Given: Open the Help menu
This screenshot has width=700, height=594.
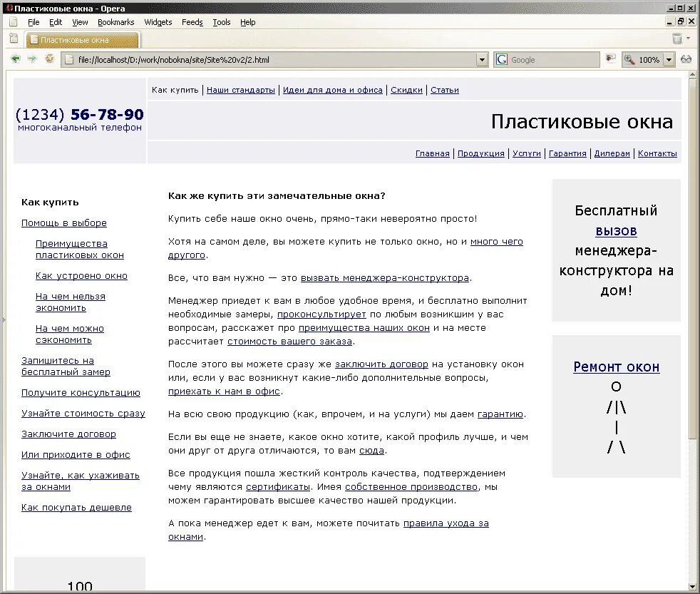Looking at the screenshot, I should pyautogui.click(x=248, y=22).
